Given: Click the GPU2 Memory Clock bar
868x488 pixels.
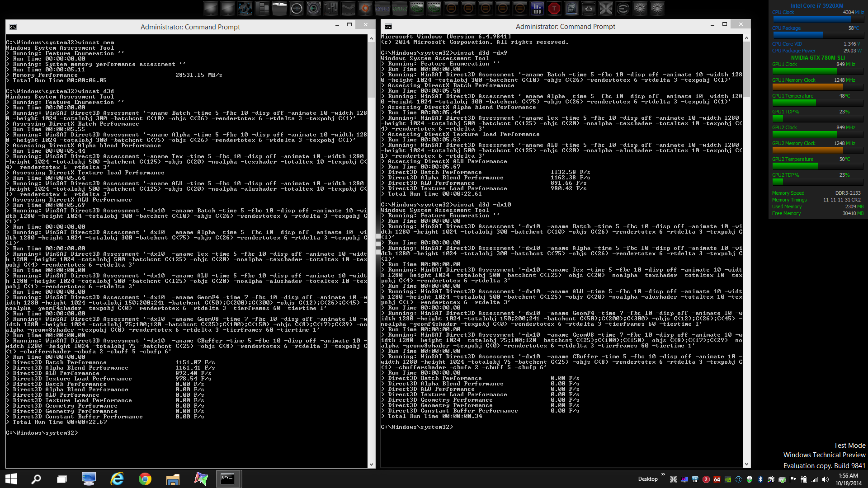Looking at the screenshot, I should pos(818,150).
